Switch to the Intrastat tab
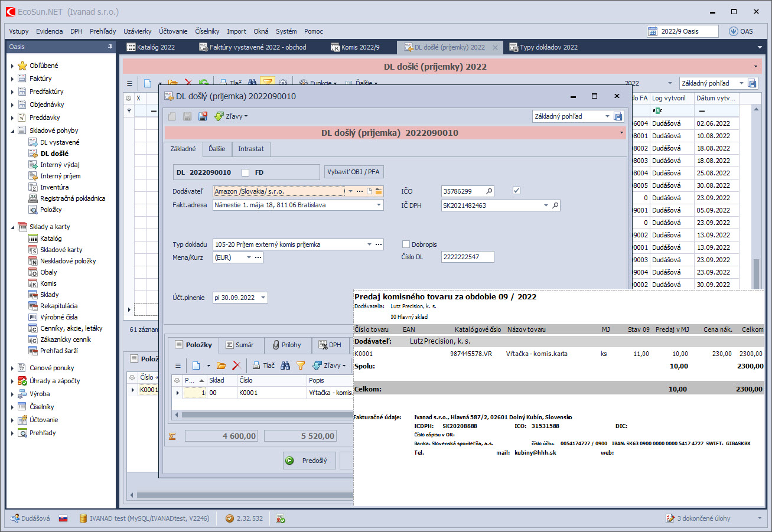 pyautogui.click(x=251, y=149)
